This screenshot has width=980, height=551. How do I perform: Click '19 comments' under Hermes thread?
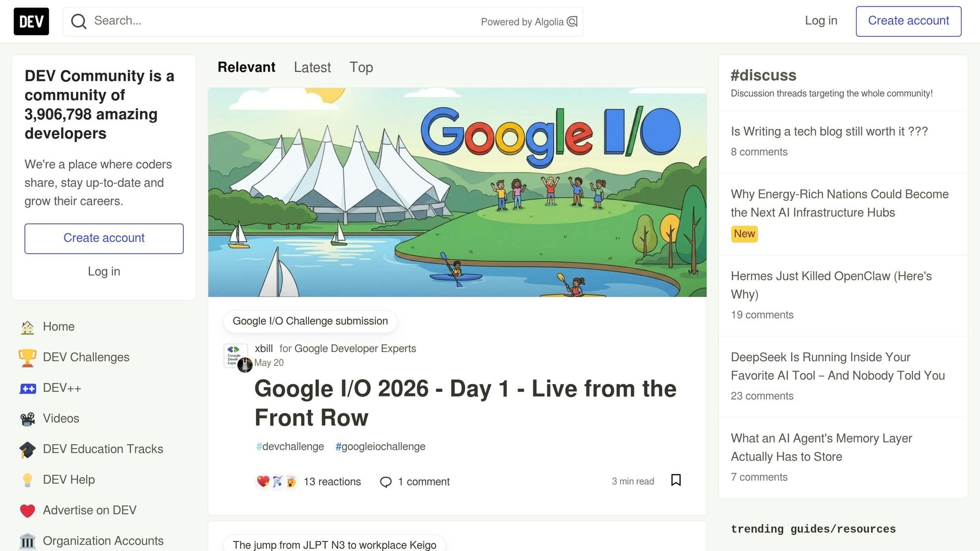[x=762, y=315]
